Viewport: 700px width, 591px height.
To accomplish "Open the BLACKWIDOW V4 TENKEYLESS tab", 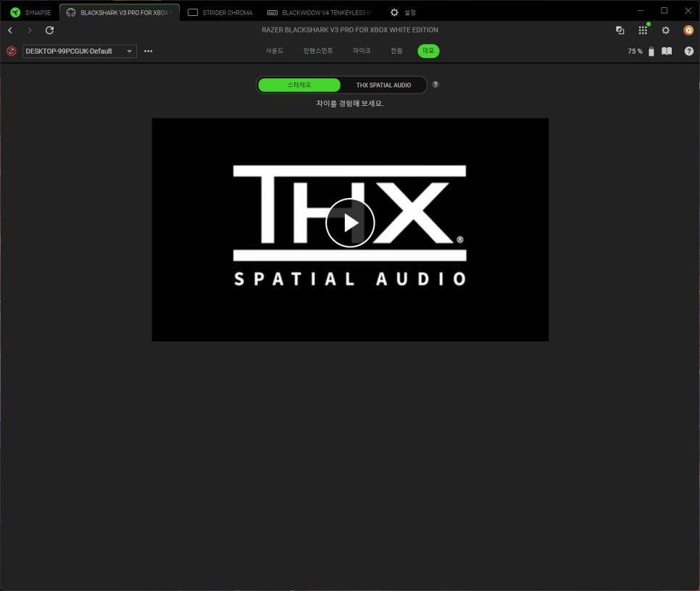I will click(x=320, y=12).
